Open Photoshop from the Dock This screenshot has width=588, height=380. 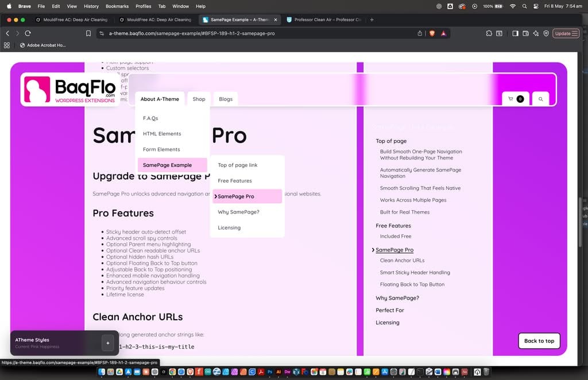(x=270, y=372)
